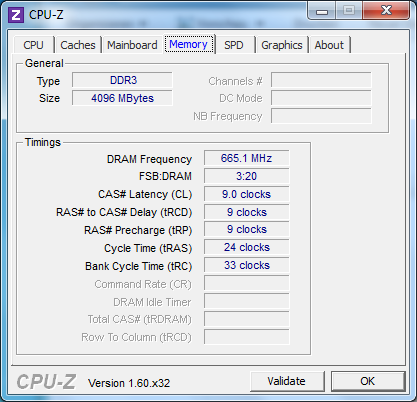The image size is (417, 402).
Task: Select the Memory tab
Action: click(x=189, y=44)
